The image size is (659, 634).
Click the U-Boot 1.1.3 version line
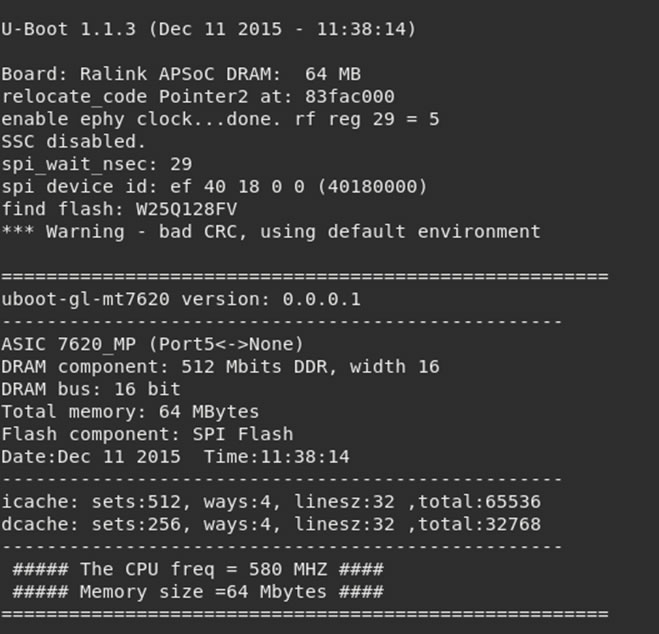[x=208, y=29]
